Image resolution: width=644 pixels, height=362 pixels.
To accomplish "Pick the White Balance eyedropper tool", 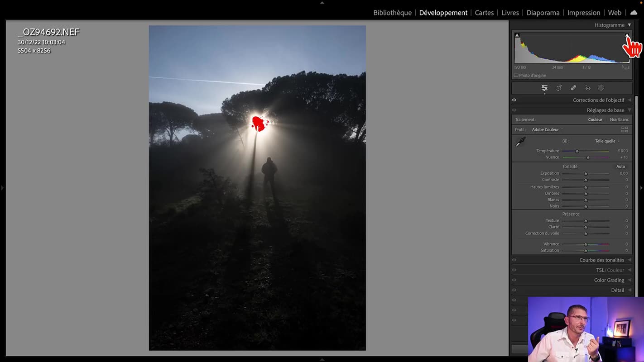I will pos(520,142).
